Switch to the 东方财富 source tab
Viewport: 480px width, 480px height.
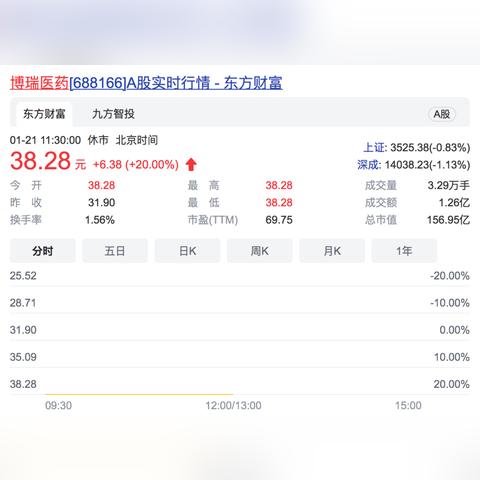pos(44,114)
